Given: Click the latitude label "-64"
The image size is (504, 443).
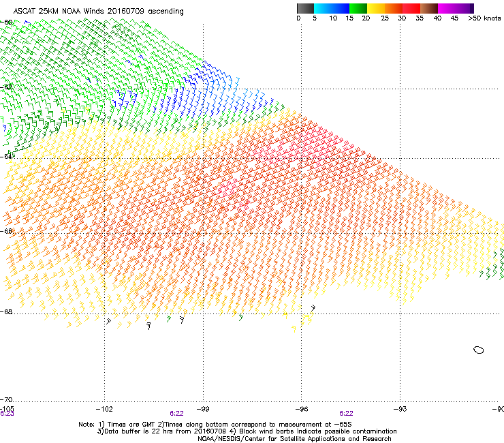Looking at the screenshot, I should coord(6,157).
